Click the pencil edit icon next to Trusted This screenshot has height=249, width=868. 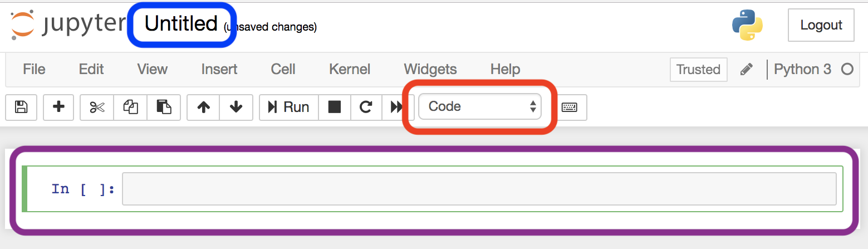click(x=746, y=70)
